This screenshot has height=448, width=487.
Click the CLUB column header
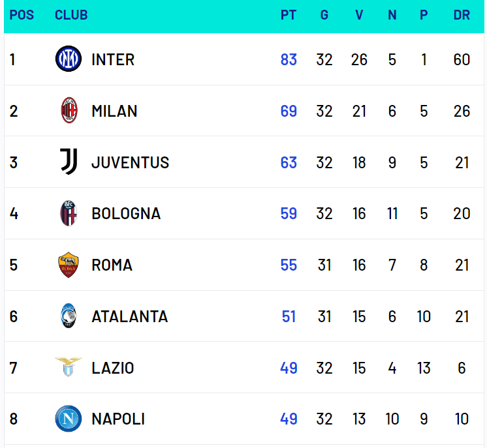point(71,15)
